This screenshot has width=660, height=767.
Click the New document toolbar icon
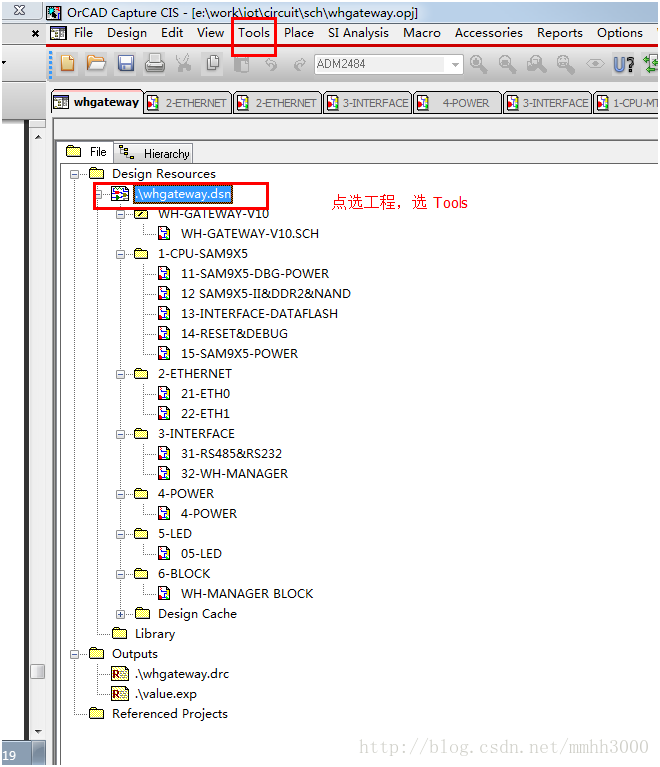pos(68,64)
